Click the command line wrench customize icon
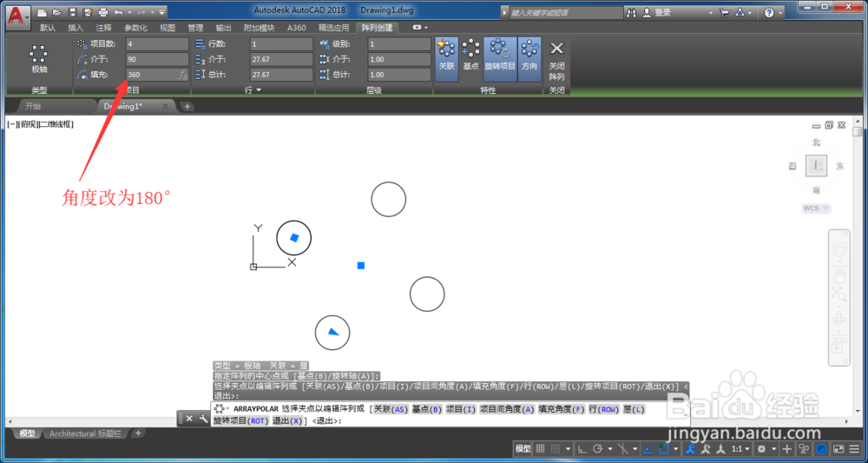Image resolution: width=868 pixels, height=463 pixels. tap(202, 419)
